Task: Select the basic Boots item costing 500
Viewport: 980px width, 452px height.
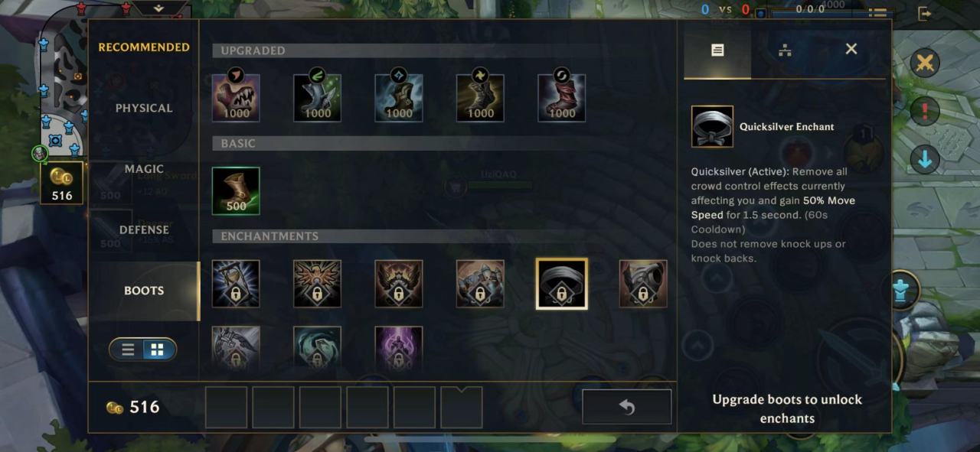Action: [236, 191]
